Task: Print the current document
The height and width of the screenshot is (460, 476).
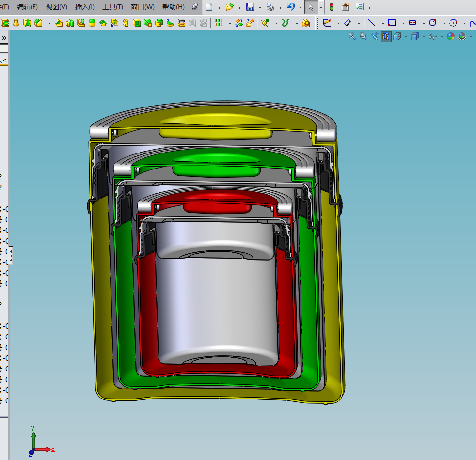Action: 270,7
